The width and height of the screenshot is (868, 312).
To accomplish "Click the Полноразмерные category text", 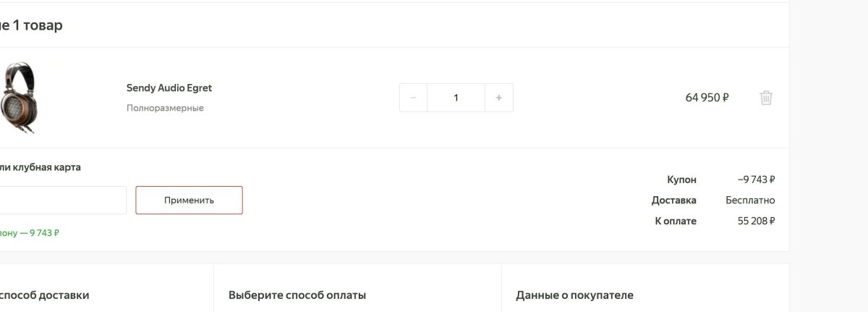I will click(165, 108).
